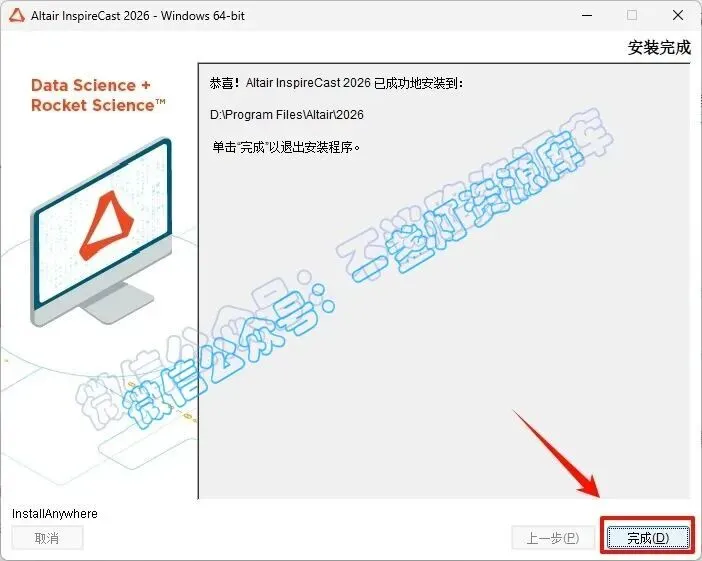
Task: Click the 完成(D) button to finish
Action: [x=647, y=538]
